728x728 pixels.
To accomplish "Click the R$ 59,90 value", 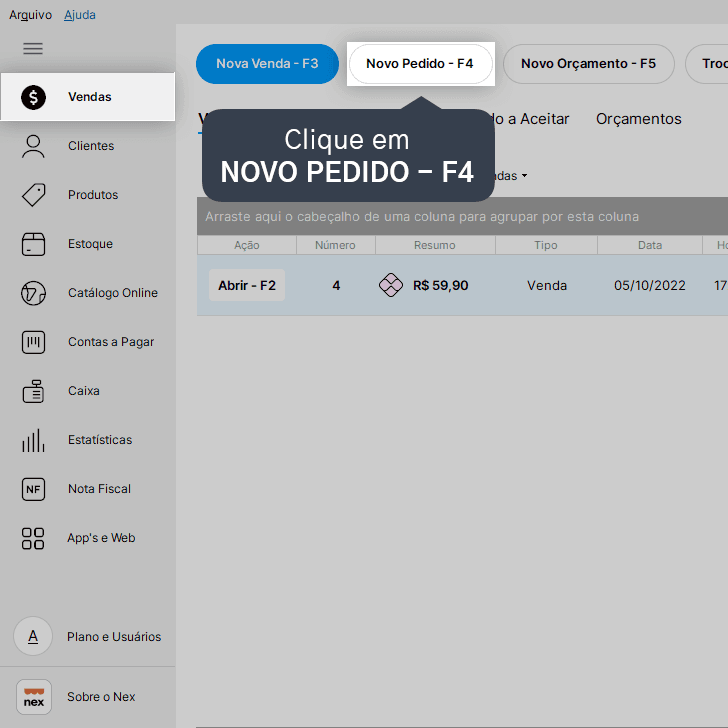I will click(x=441, y=285).
